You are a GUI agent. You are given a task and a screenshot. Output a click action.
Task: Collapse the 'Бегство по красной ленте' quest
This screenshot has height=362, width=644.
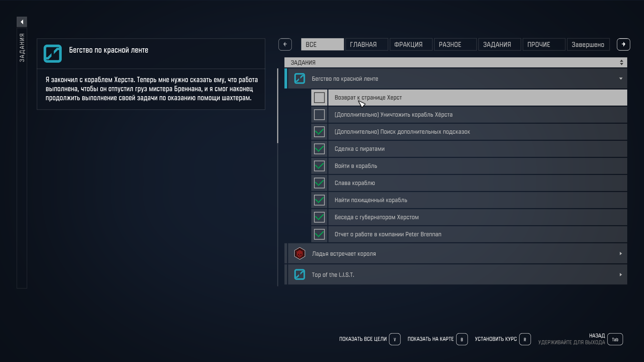[621, 78]
